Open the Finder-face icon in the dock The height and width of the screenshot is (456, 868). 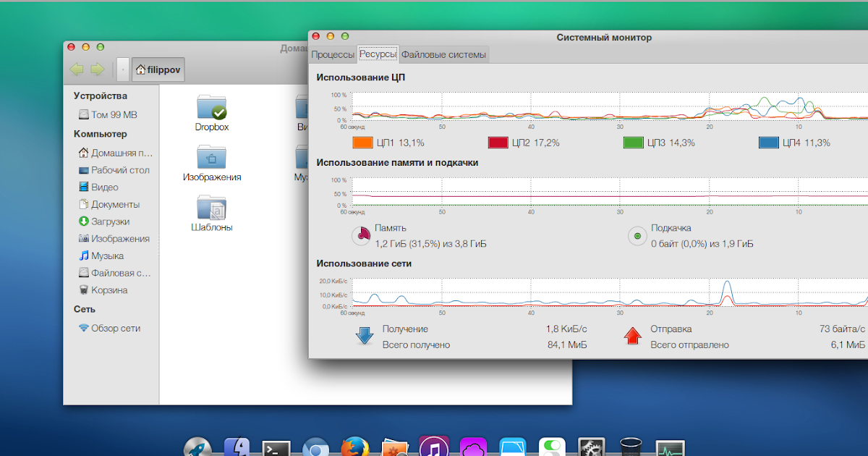237,447
